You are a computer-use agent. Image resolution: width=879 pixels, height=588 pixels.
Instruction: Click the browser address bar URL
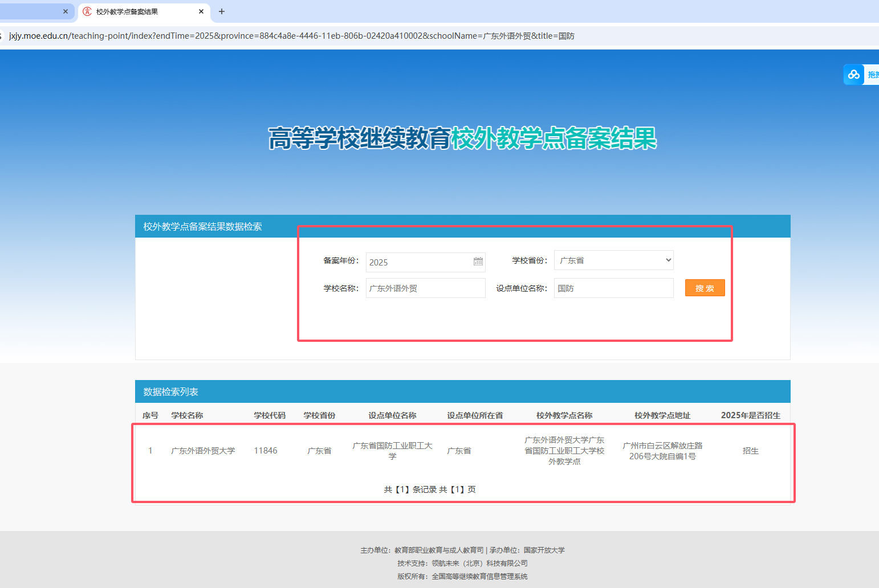[x=292, y=36]
